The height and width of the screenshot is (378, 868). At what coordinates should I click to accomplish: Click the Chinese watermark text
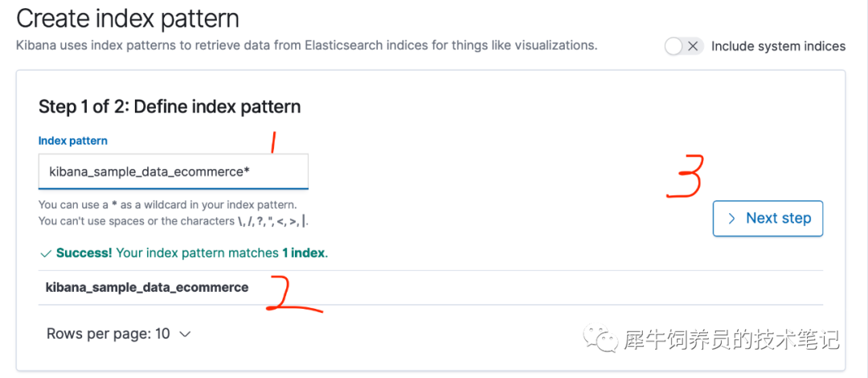(731, 339)
